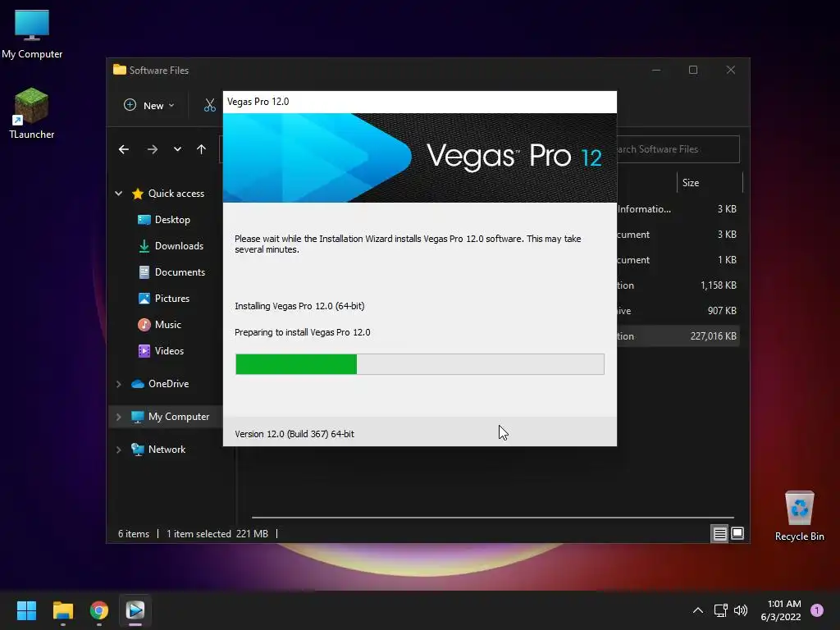Click the Search Software Files box

click(x=678, y=149)
